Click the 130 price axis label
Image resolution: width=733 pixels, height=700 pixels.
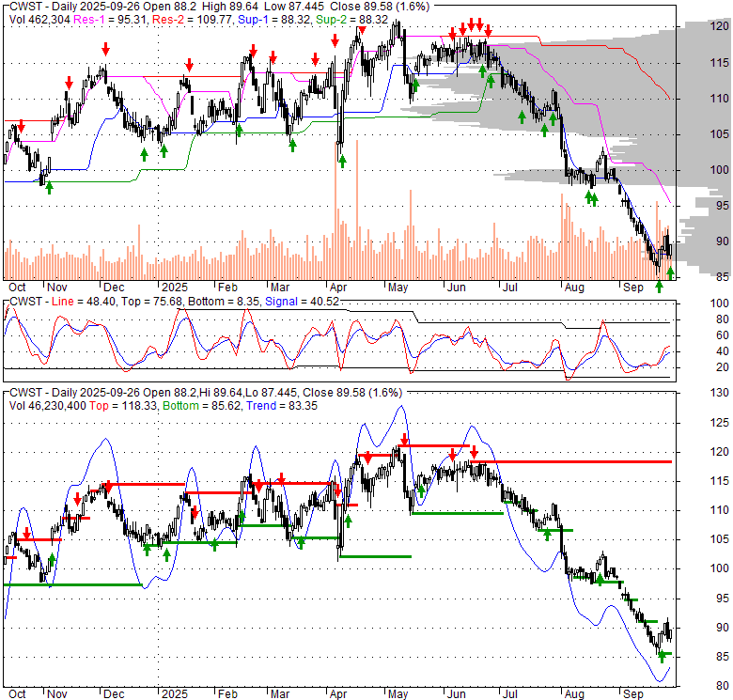[719, 393]
